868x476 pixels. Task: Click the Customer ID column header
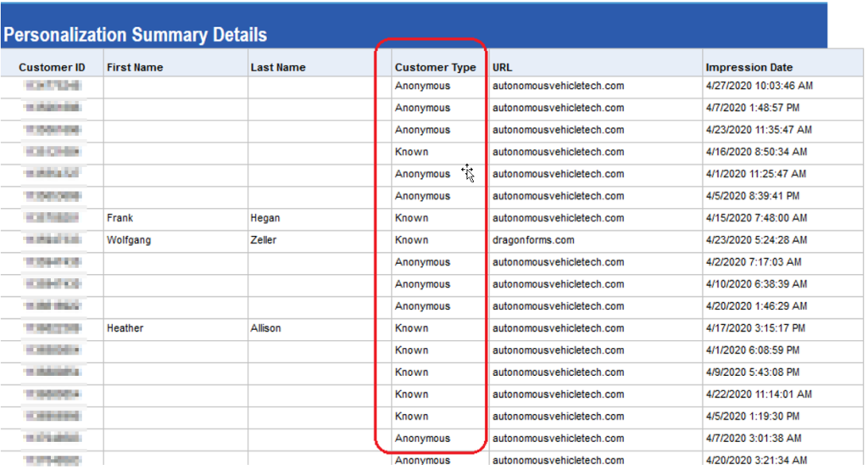52,67
